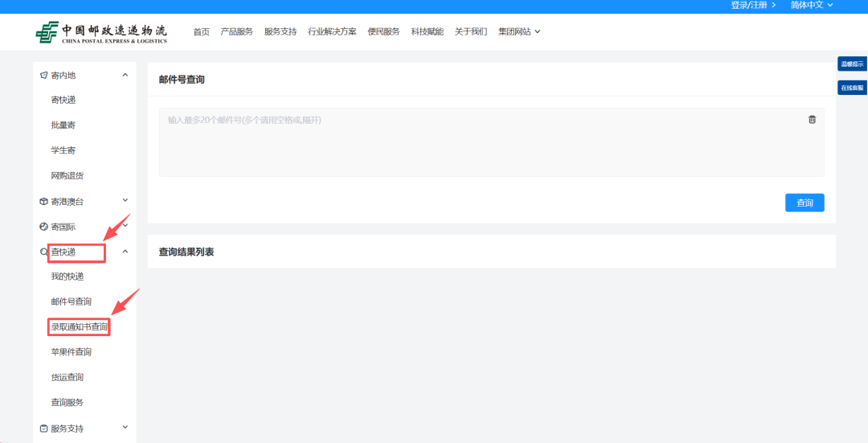
Task: Collapse the 寄内地 section chevron
Action: (x=125, y=75)
